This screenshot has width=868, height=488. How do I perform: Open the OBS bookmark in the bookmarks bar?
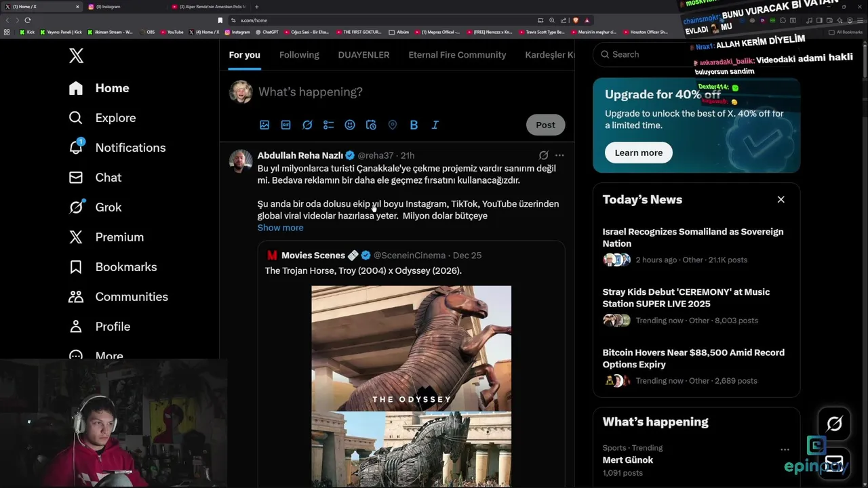(147, 32)
